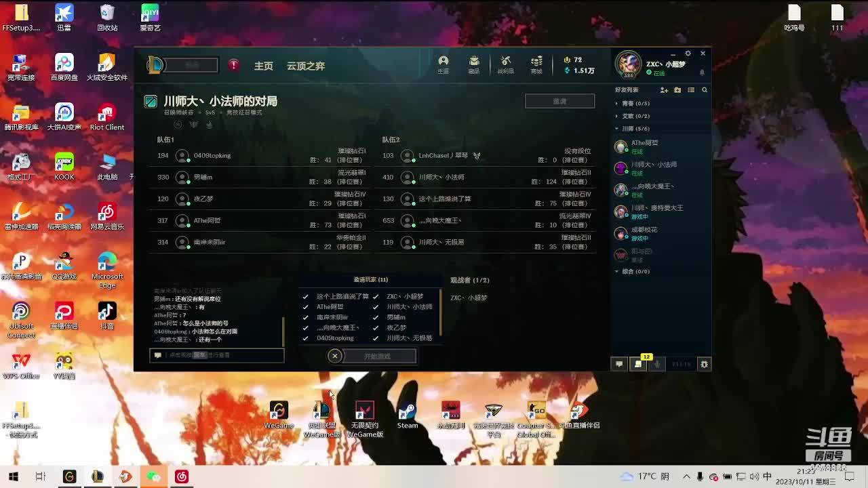
Task: Open the 藏品 collection icon
Action: click(474, 64)
